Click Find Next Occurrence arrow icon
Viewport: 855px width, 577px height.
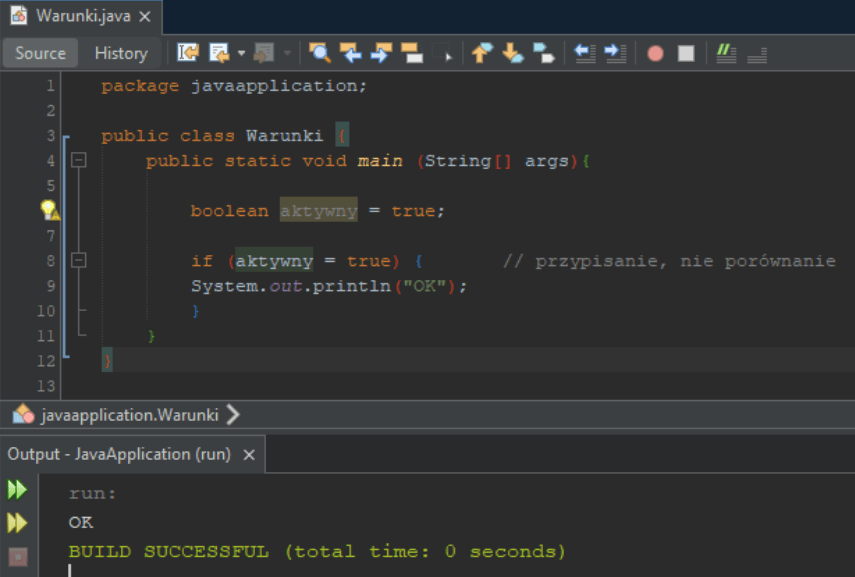tap(381, 53)
